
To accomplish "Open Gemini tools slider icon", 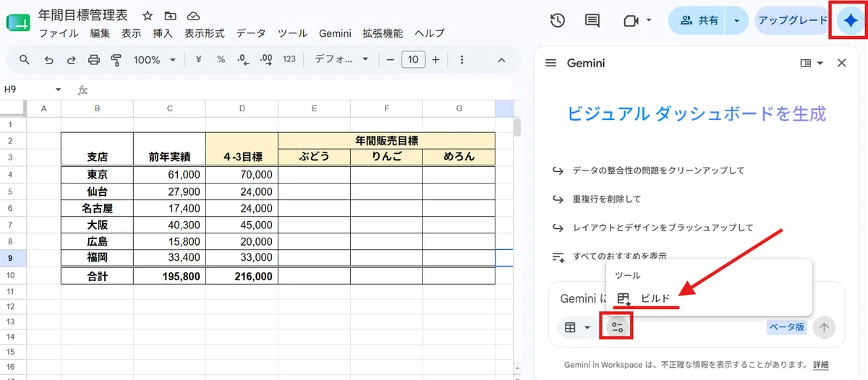I will pyautogui.click(x=618, y=327).
